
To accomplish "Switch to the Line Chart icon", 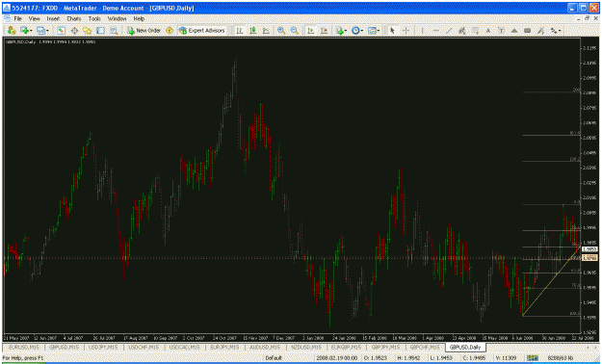I will click(x=266, y=31).
